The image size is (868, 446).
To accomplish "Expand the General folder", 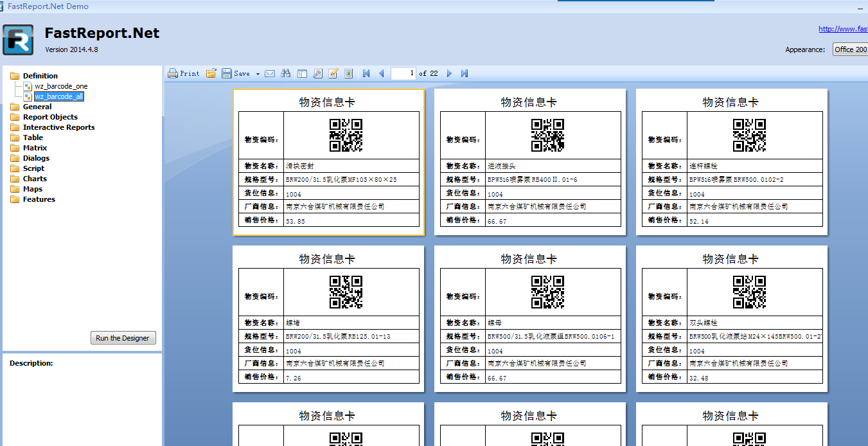I will click(x=37, y=107).
